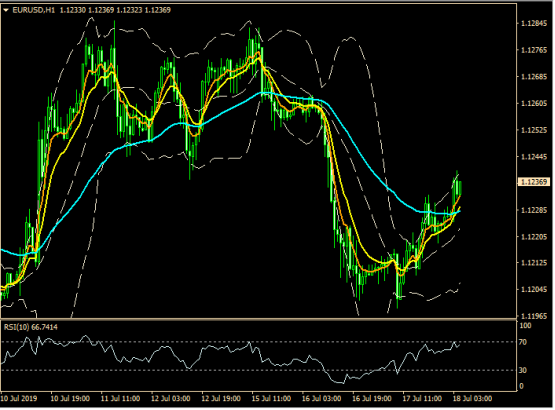Click the 1.12605 price axis label
The image size is (555, 410).
pos(534,104)
